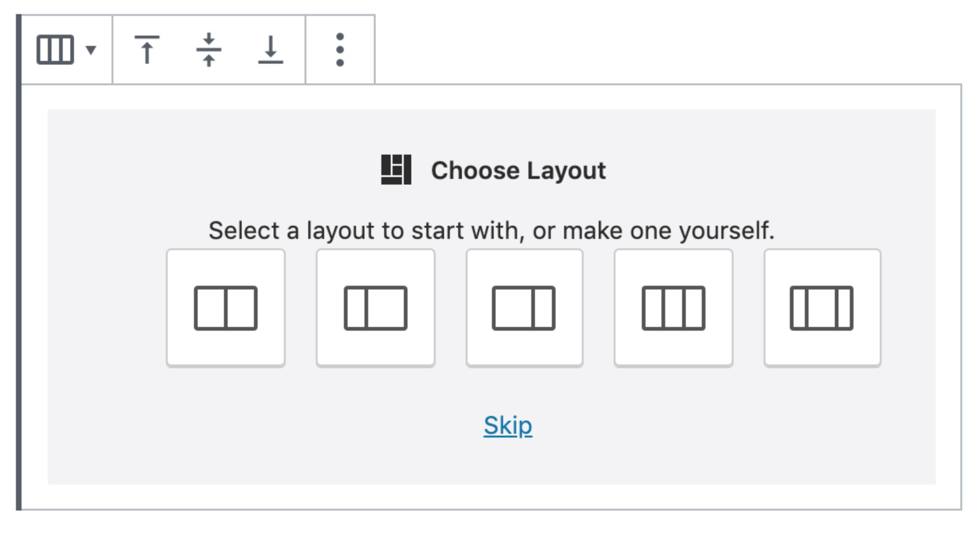This screenshot has width=980, height=534.
Task: Select the equal three-column layout
Action: click(x=674, y=307)
